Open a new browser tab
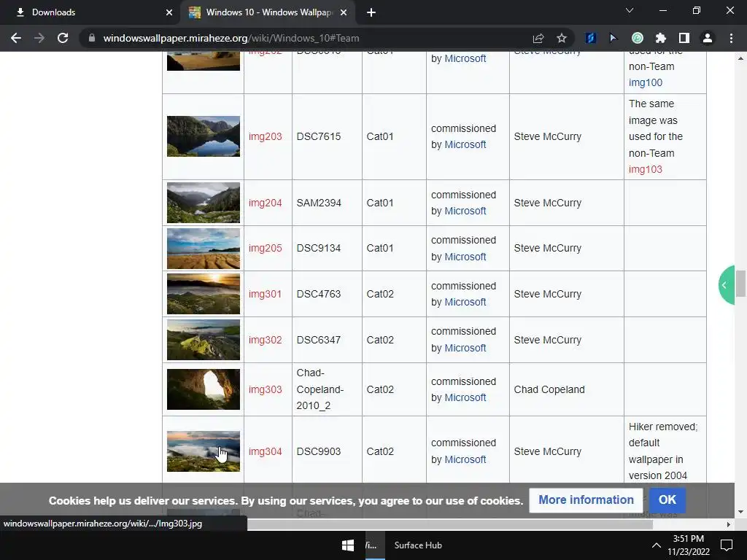 pos(371,12)
